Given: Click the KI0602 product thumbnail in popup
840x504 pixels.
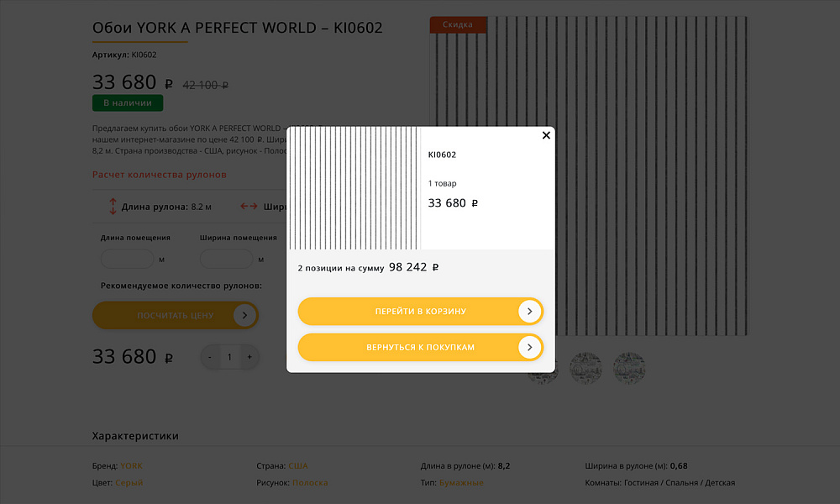Looking at the screenshot, I should (354, 188).
